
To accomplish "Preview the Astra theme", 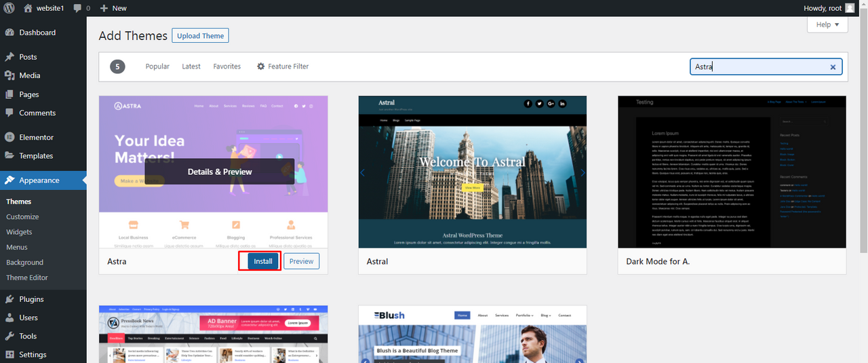I will click(301, 261).
